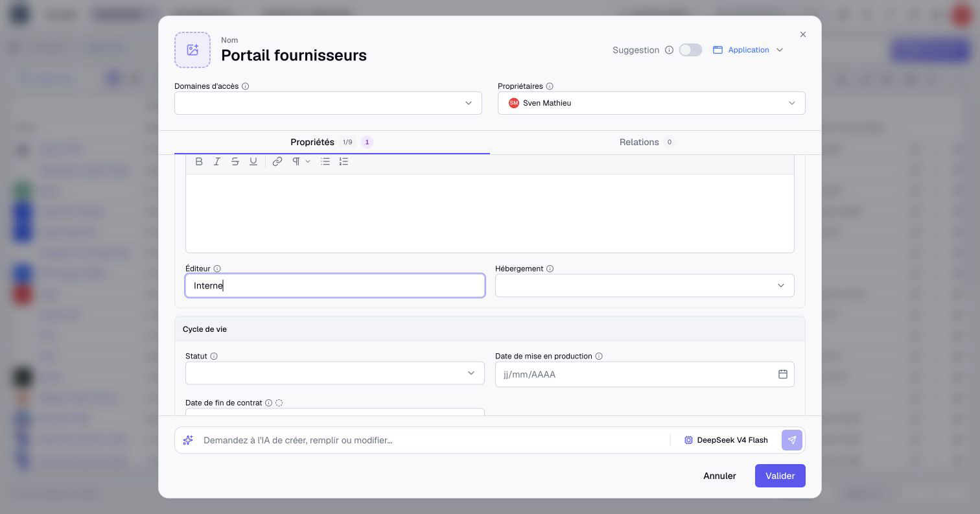Click the info icon next to Suggestion

pyautogui.click(x=669, y=50)
